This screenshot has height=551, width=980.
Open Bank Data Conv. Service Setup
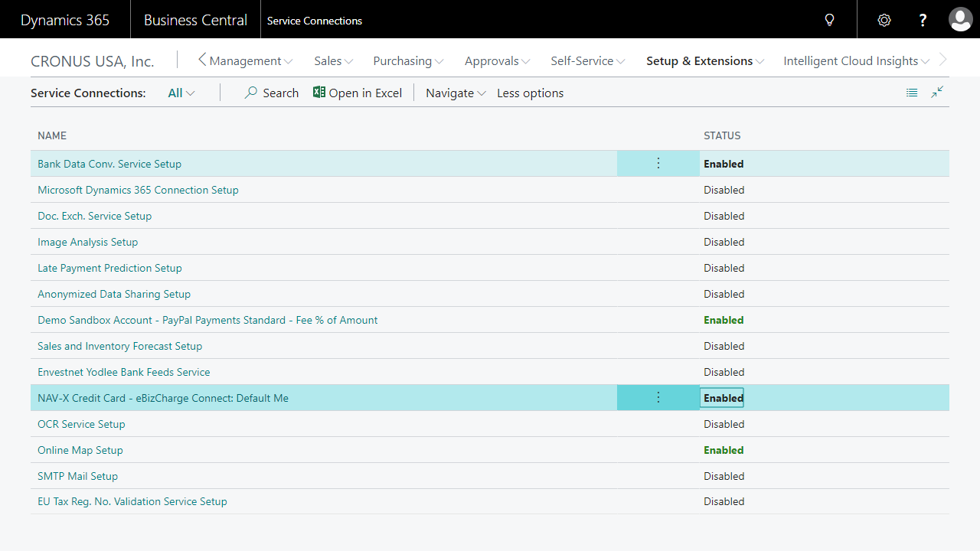[109, 164]
